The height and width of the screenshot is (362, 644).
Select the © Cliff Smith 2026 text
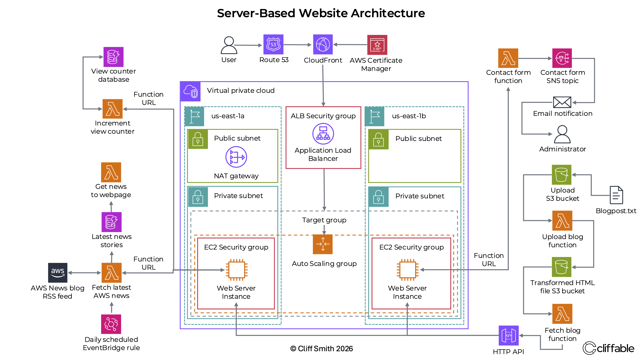(321, 348)
